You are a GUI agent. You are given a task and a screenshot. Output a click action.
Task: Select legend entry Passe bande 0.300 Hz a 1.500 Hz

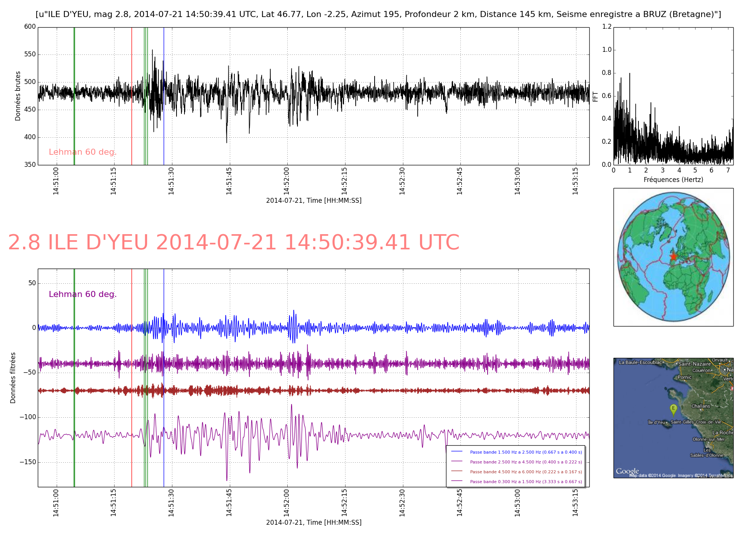526,482
